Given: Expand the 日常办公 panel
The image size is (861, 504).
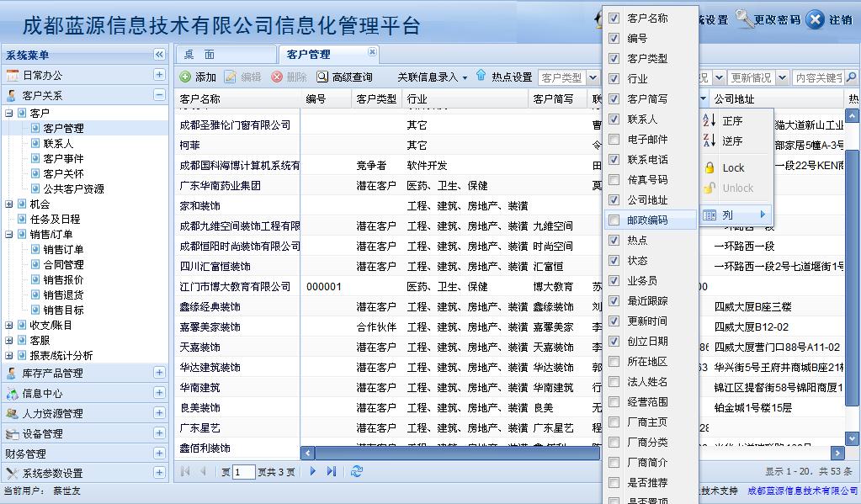Looking at the screenshot, I should (159, 75).
